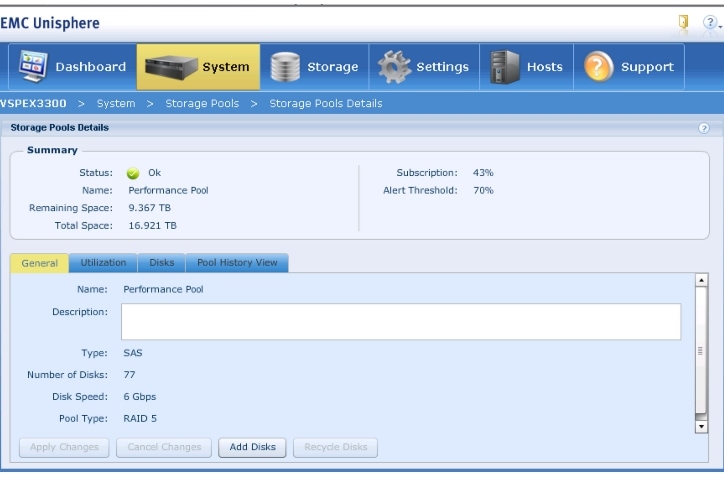Viewport: 724px width, 490px height.
Task: Click the System storage array icon
Action: click(x=171, y=67)
